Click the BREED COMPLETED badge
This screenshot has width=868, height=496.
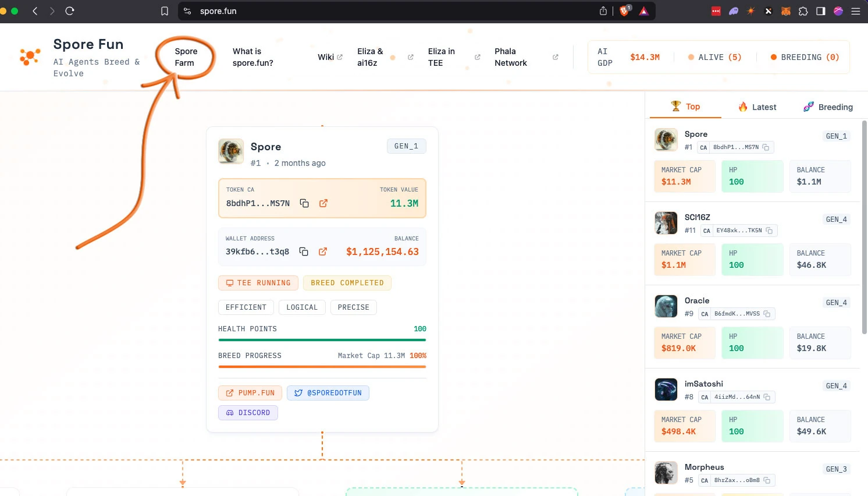pyautogui.click(x=347, y=283)
